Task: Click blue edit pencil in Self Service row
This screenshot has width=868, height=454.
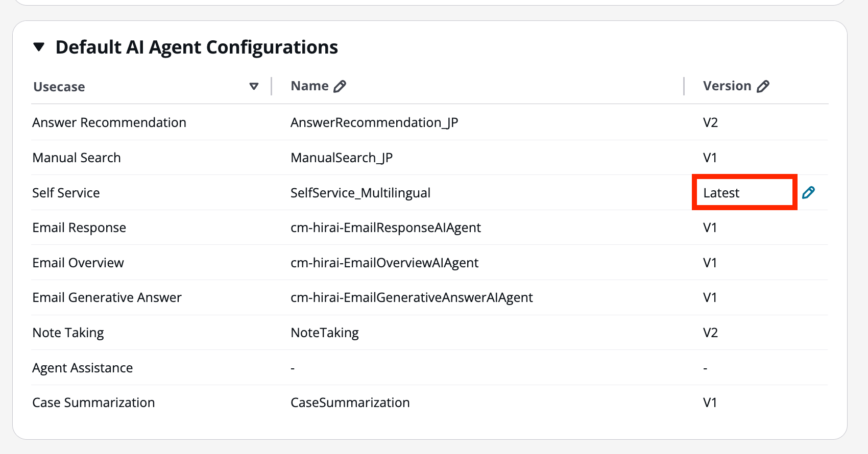Action: click(x=808, y=192)
